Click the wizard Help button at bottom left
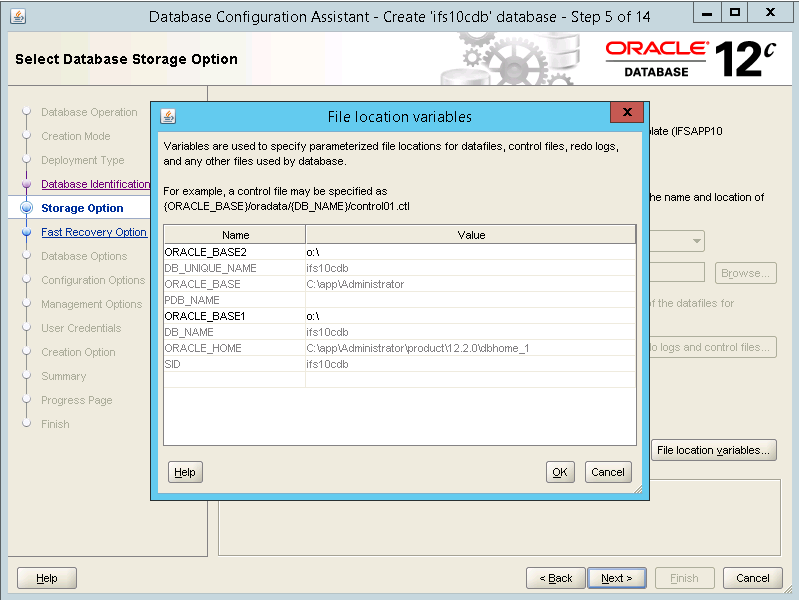This screenshot has width=799, height=600. click(47, 578)
